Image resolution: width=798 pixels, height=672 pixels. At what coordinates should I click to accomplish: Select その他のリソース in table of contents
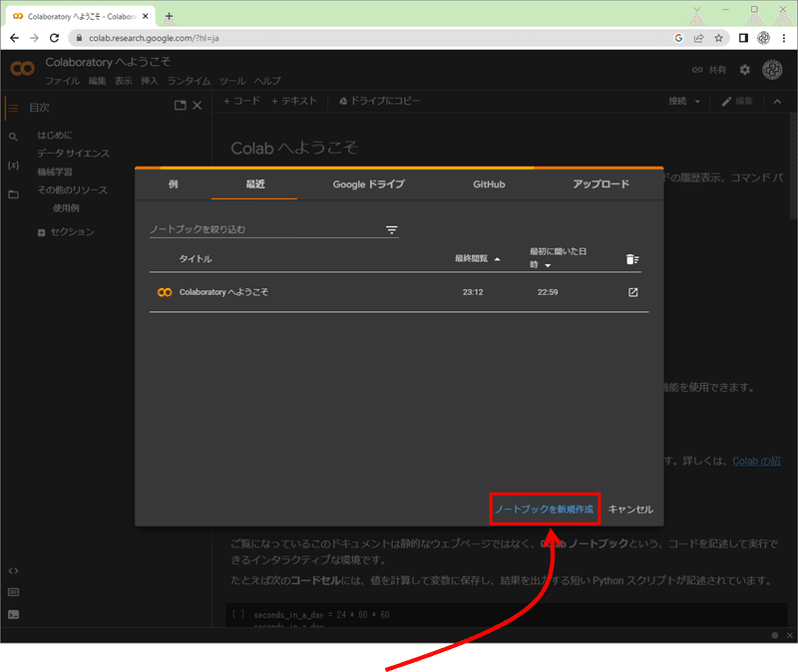coord(72,189)
